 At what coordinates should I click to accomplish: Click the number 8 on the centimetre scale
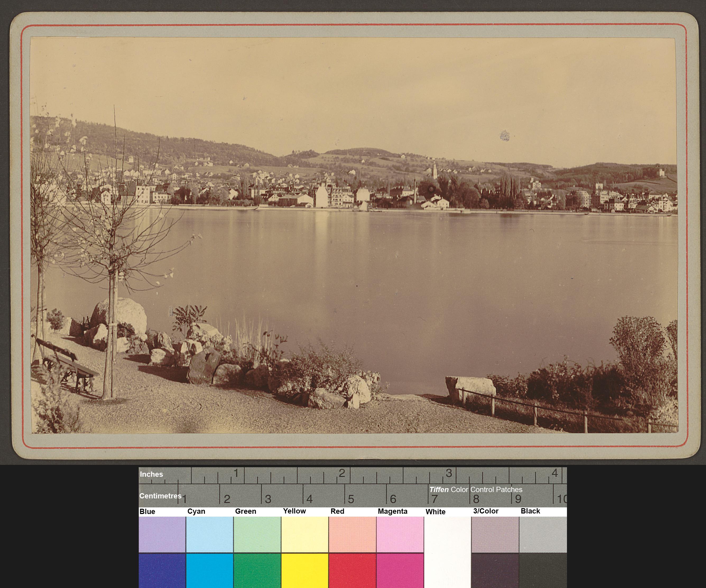click(x=476, y=499)
